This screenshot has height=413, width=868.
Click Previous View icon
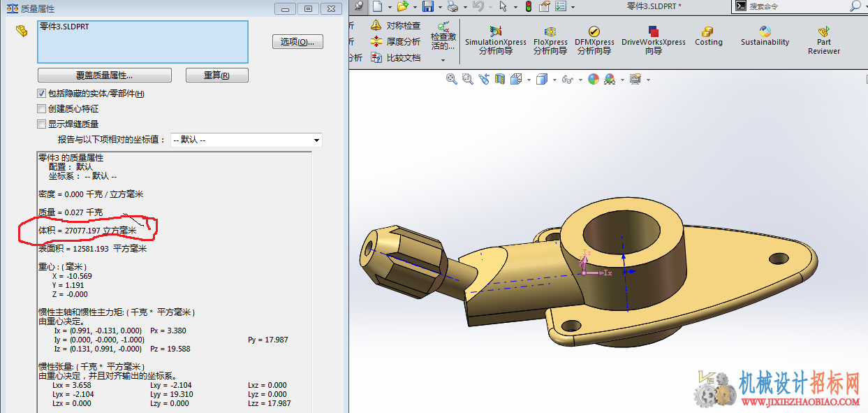(484, 80)
